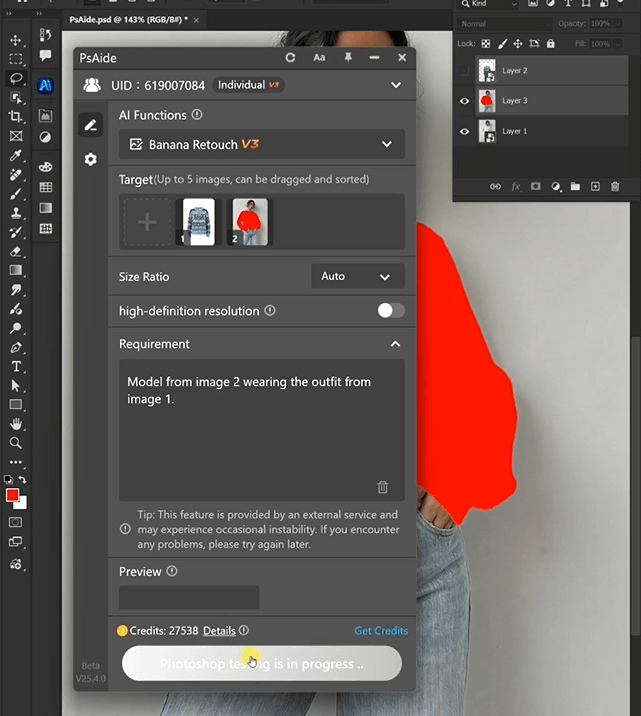Open the Normal blend mode dropdown
This screenshot has height=716, width=641.
(x=504, y=24)
